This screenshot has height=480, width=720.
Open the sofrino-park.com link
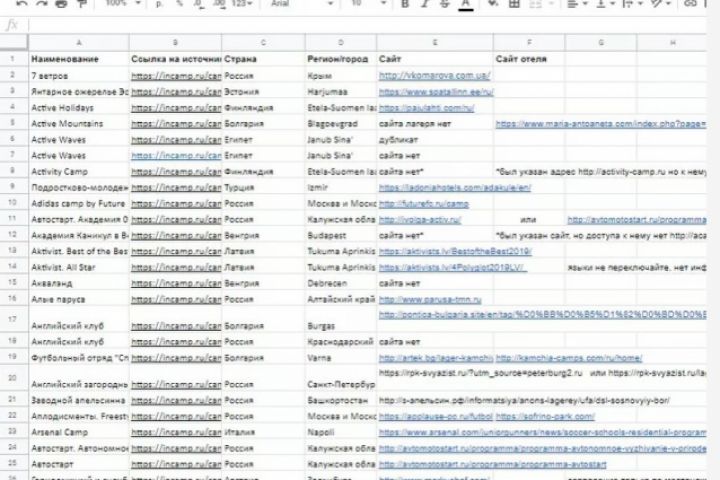click(545, 416)
